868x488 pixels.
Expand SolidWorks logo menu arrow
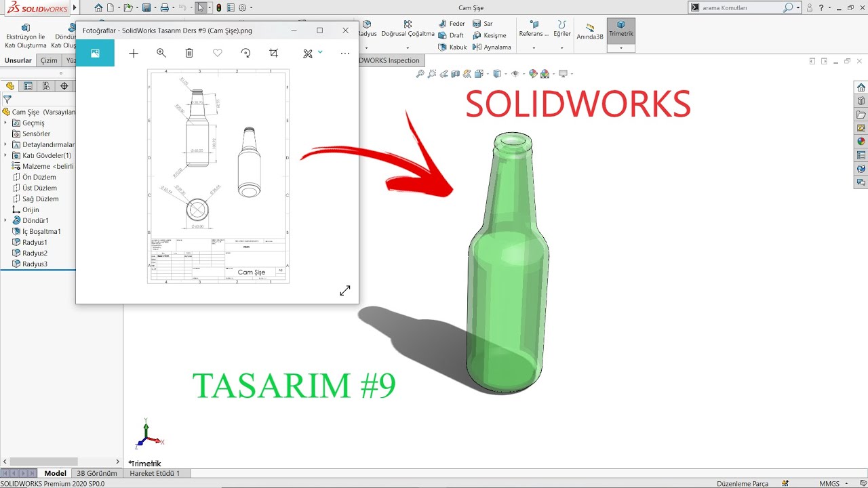pos(75,8)
